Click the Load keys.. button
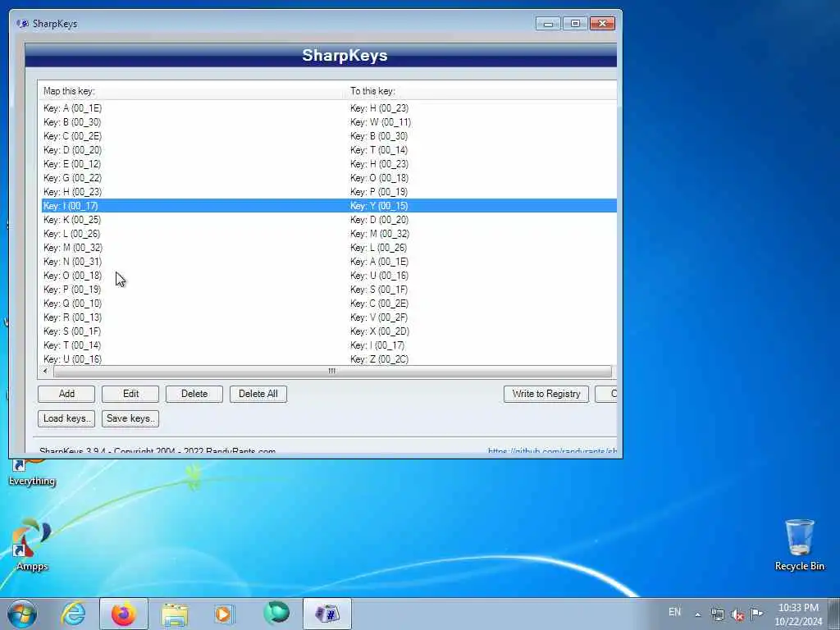 (66, 418)
